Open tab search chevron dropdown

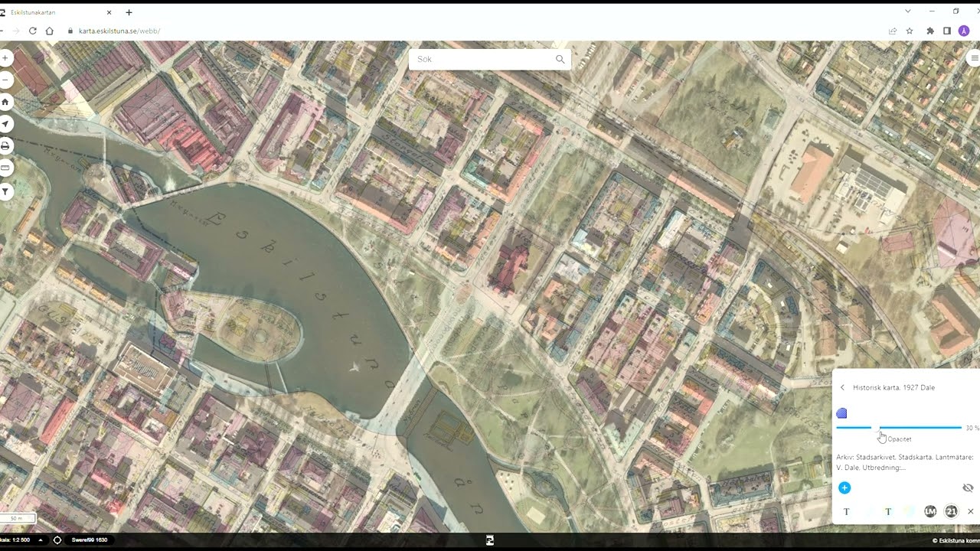pos(908,11)
